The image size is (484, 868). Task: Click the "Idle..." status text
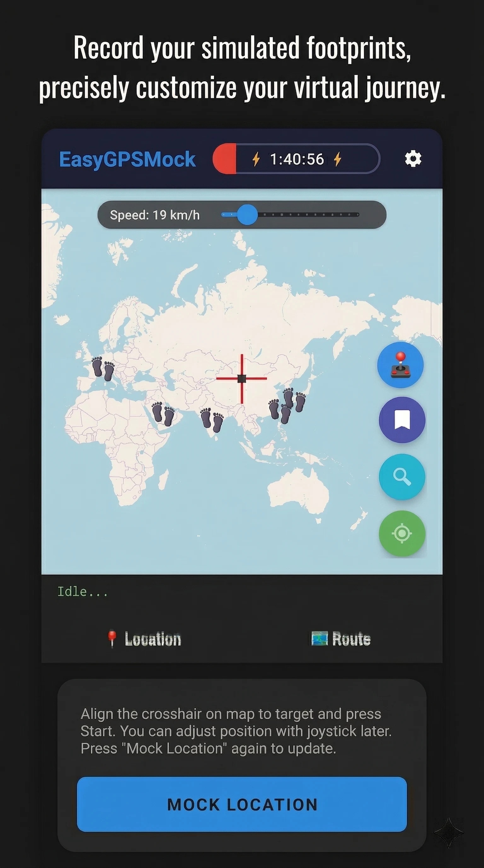pyautogui.click(x=83, y=592)
